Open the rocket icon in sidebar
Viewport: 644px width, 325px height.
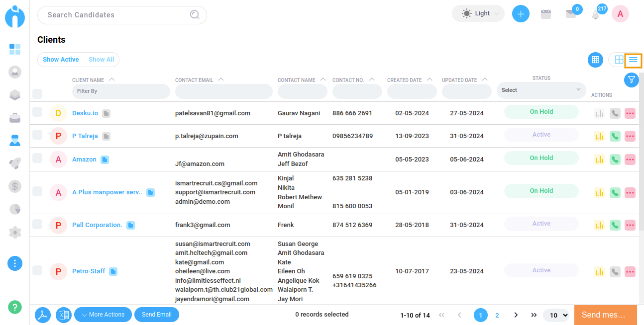[15, 163]
